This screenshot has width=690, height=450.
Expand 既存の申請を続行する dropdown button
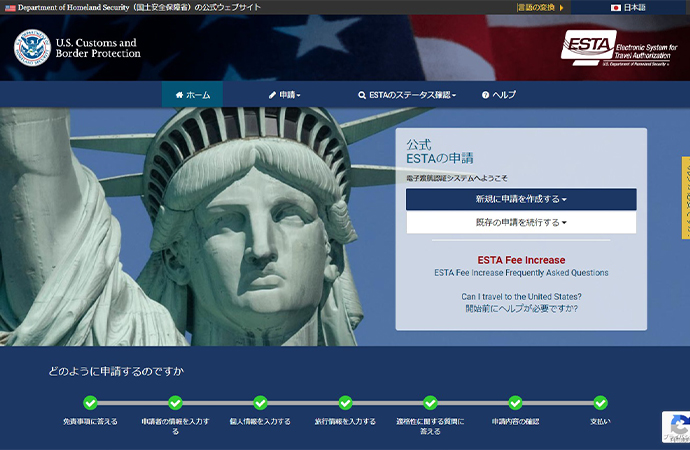tap(521, 222)
